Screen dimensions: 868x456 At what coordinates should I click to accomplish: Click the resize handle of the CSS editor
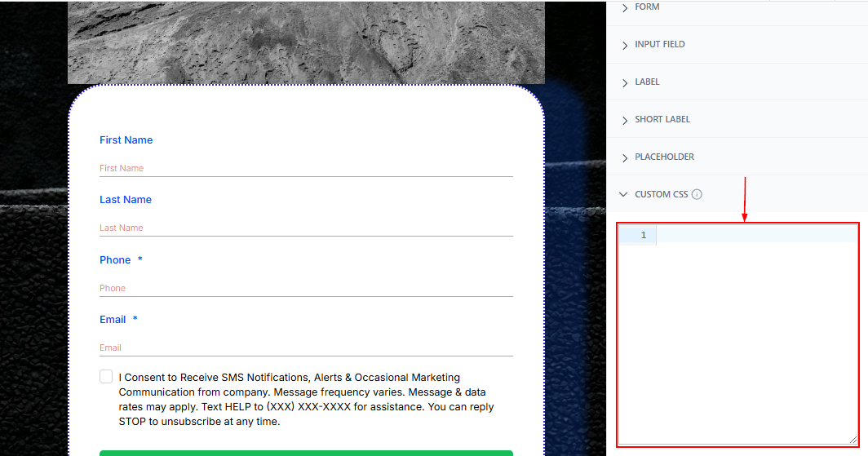tap(852, 440)
